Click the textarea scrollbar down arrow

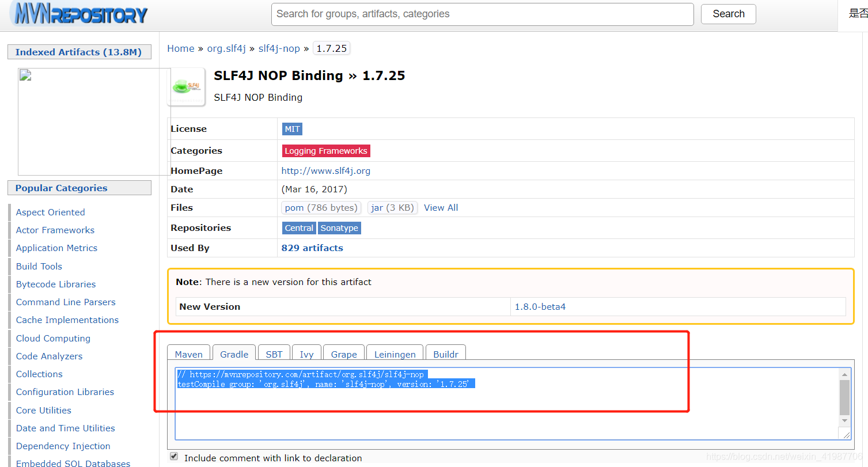[845, 422]
